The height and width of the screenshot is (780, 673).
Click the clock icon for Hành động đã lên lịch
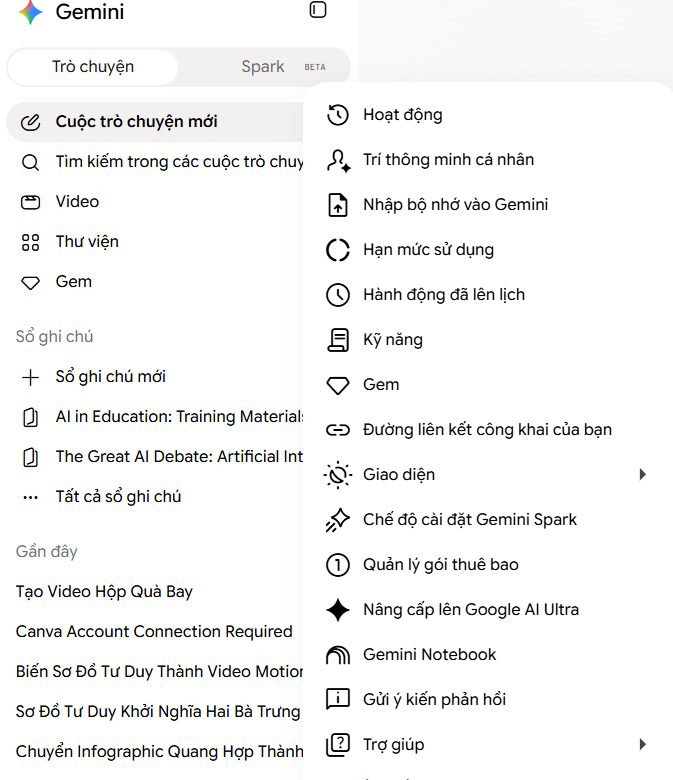[338, 295]
